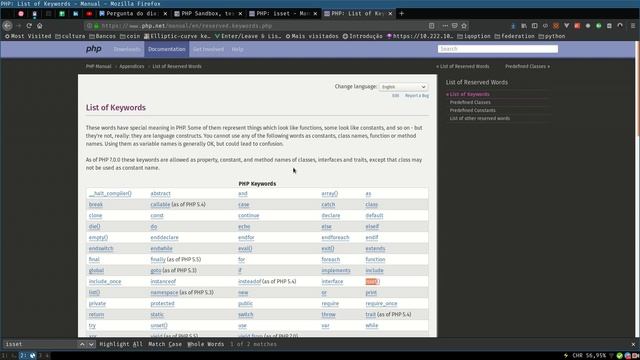This screenshot has height=360, width=640.
Task: Open the cultura bookmarks folder
Action: point(70,36)
